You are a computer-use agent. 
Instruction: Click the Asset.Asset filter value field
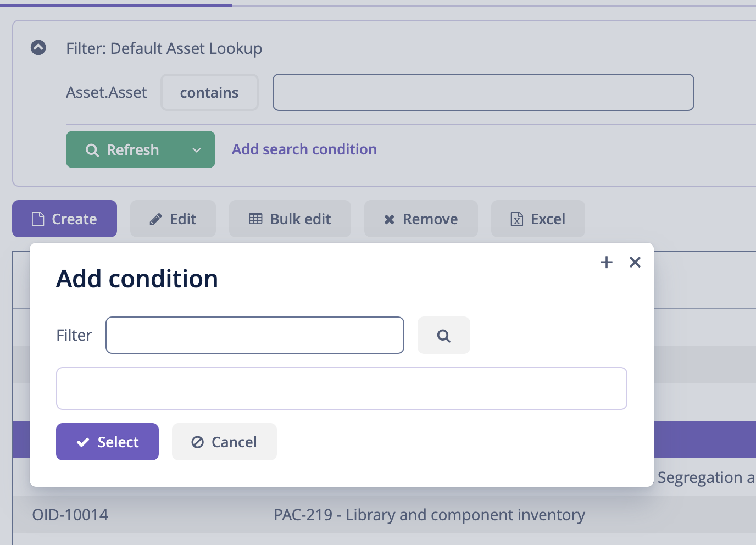point(483,92)
